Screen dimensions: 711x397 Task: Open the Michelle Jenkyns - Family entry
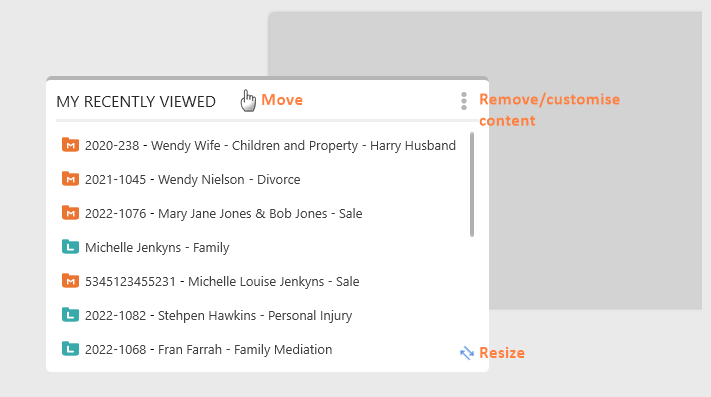tap(157, 247)
